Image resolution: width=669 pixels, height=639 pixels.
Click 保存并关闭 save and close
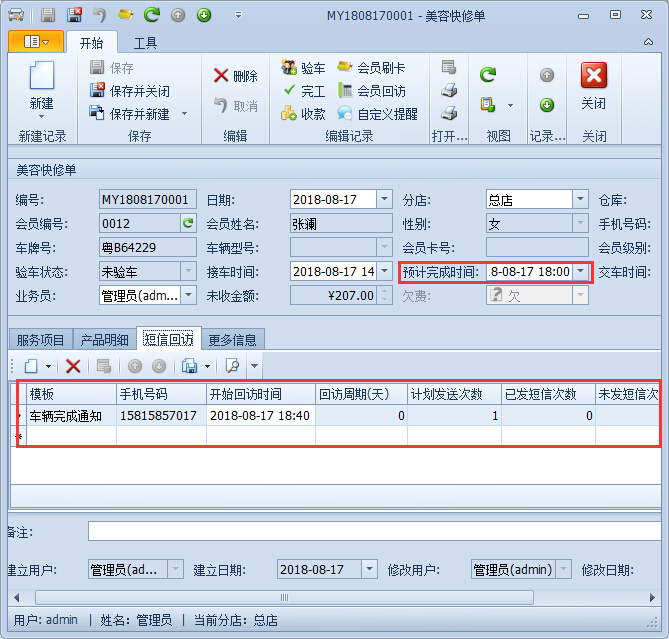(130, 91)
